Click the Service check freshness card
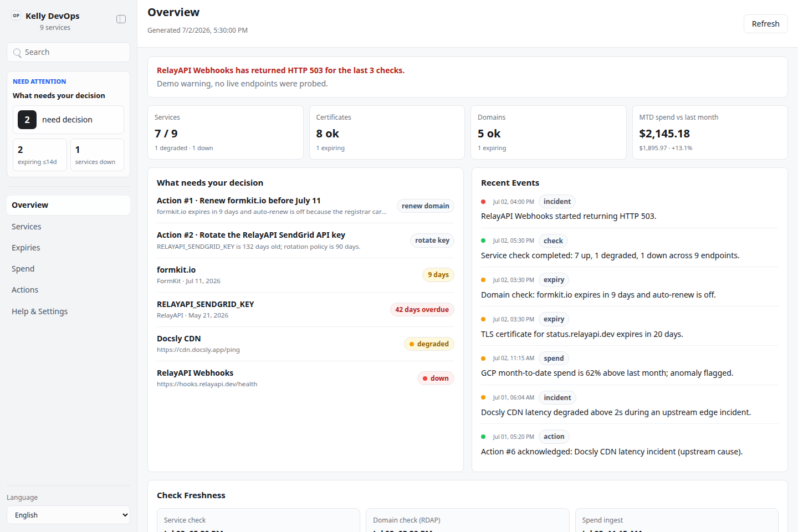The height and width of the screenshot is (532, 798). pyautogui.click(x=258, y=520)
